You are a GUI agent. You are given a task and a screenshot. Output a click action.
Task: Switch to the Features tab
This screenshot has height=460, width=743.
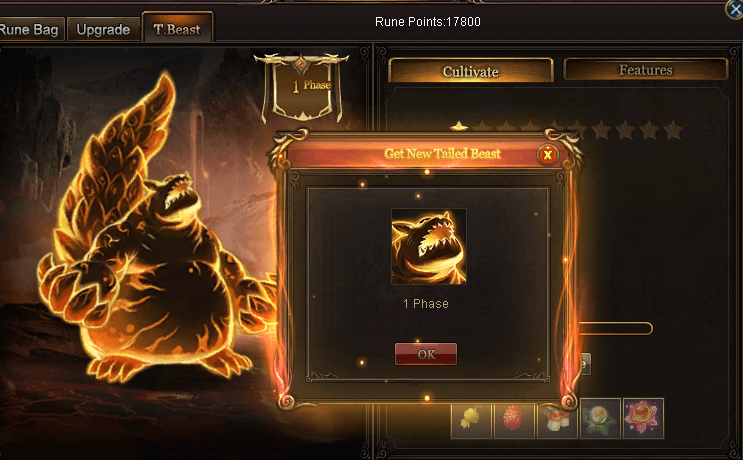click(x=645, y=70)
